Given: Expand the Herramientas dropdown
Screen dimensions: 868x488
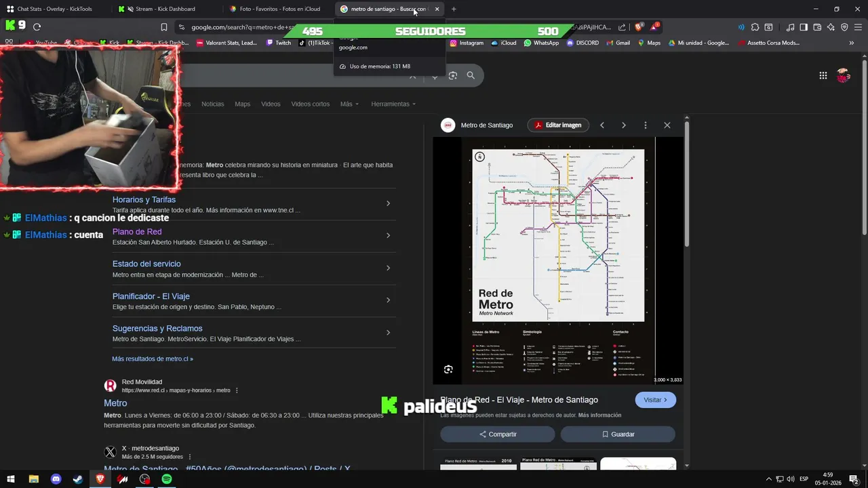Looking at the screenshot, I should pos(393,104).
